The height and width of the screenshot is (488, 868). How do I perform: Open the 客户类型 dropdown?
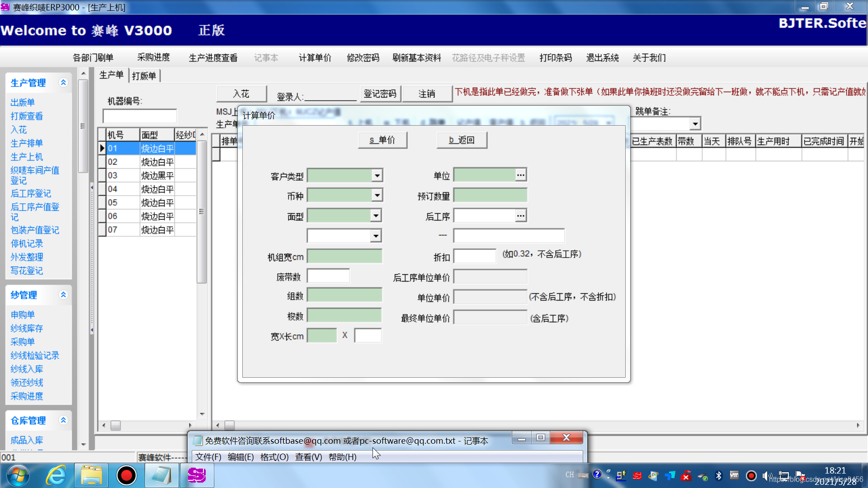click(x=377, y=175)
